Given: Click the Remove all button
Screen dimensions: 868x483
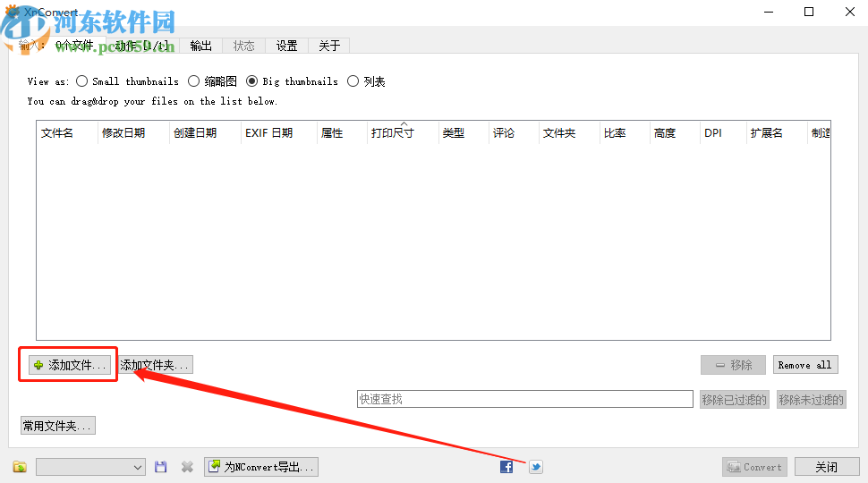Looking at the screenshot, I should click(x=805, y=365).
